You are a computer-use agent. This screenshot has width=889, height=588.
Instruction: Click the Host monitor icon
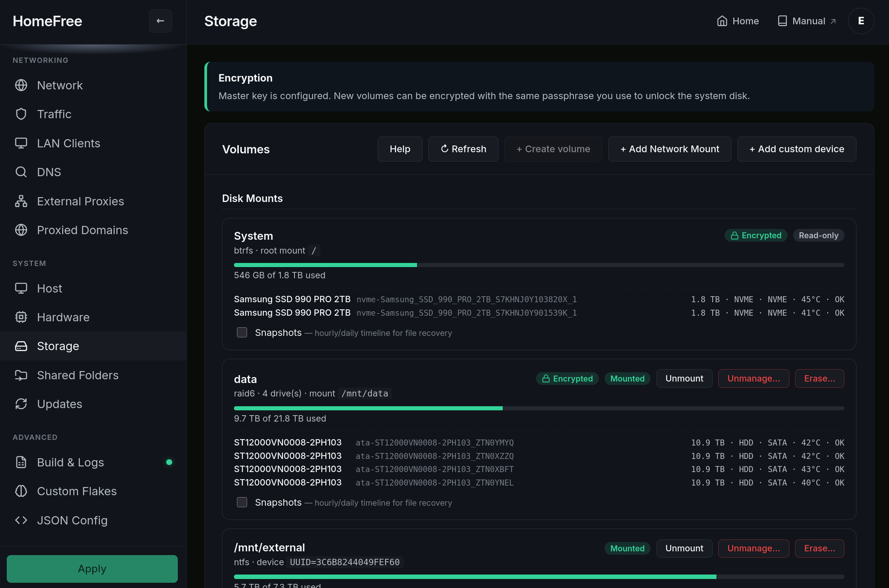[x=21, y=288]
